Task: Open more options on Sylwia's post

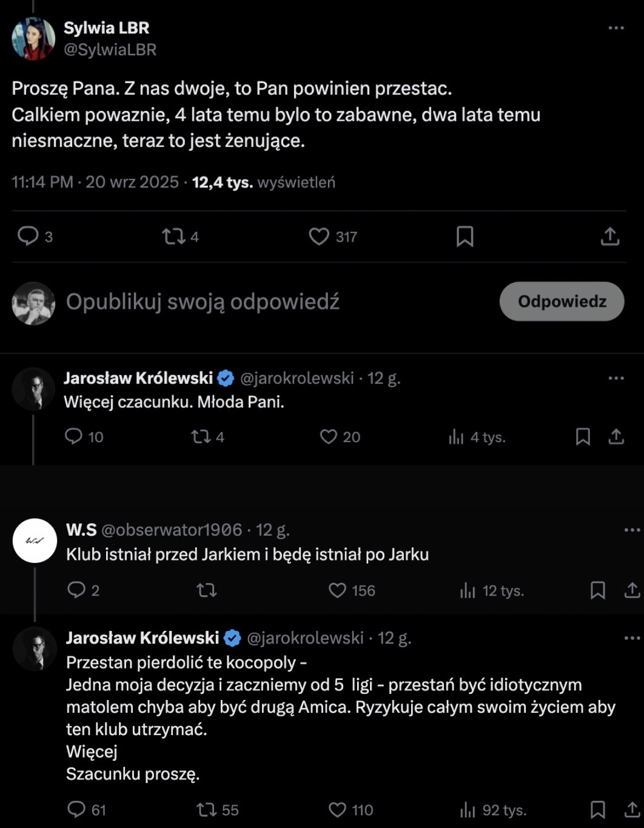Action: [x=615, y=28]
